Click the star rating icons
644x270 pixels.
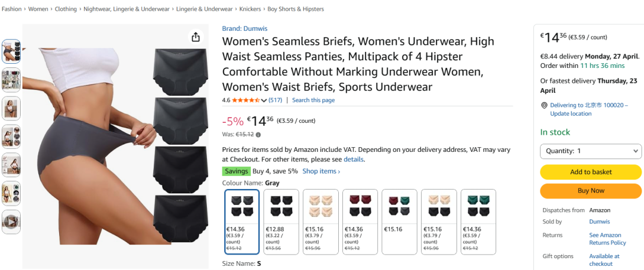245,100
